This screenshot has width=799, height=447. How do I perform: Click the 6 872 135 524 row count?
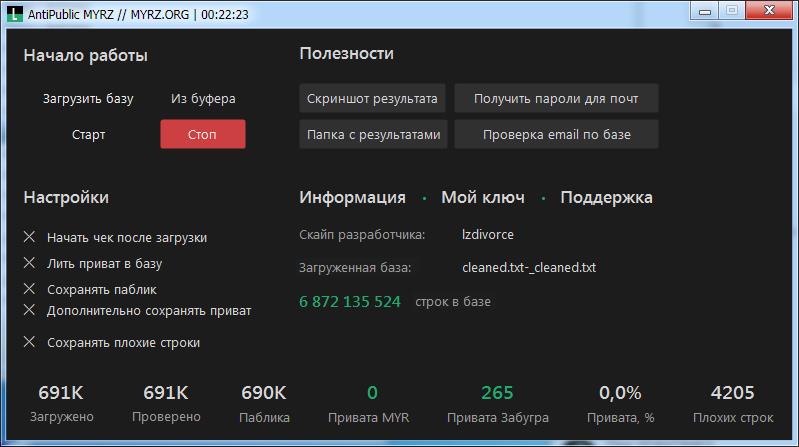[x=350, y=302]
